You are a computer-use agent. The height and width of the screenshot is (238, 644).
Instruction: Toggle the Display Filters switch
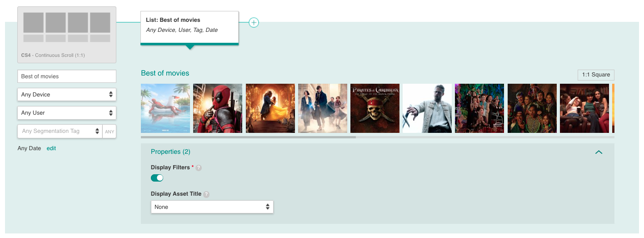pyautogui.click(x=157, y=178)
